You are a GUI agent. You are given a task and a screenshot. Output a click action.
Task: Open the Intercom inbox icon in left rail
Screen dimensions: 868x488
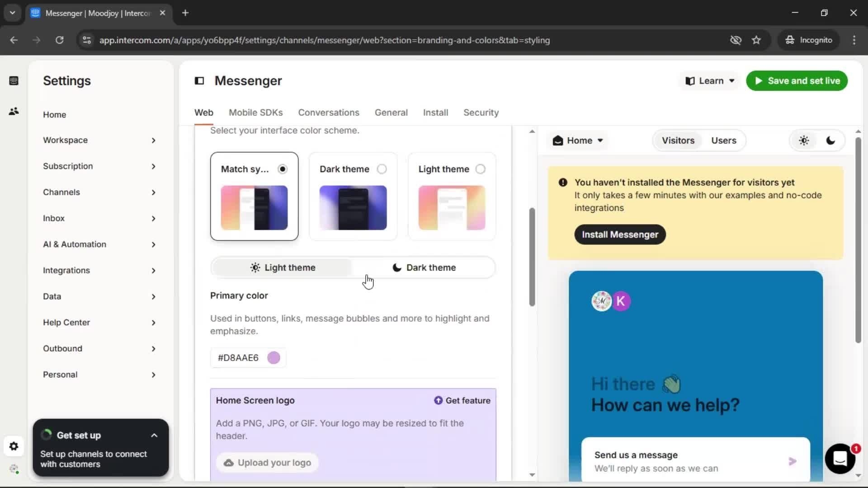click(14, 81)
